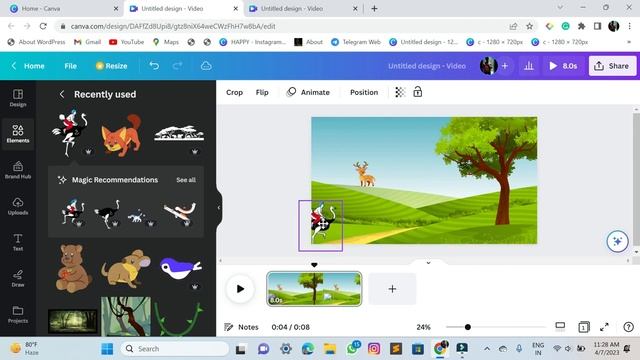Image resolution: width=640 pixels, height=360 pixels.
Task: Click the taskbar Search box
Action: (x=175, y=349)
